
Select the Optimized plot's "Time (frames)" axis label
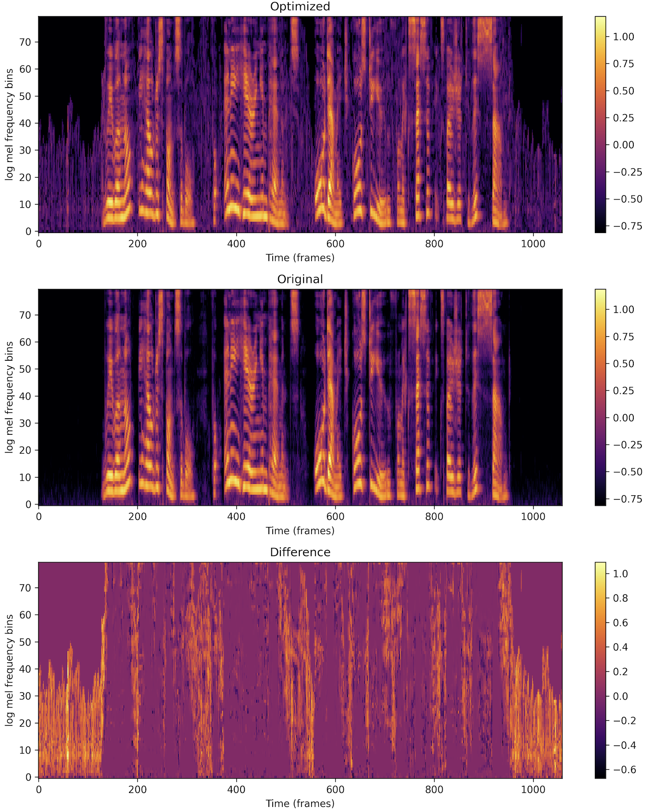[300, 258]
